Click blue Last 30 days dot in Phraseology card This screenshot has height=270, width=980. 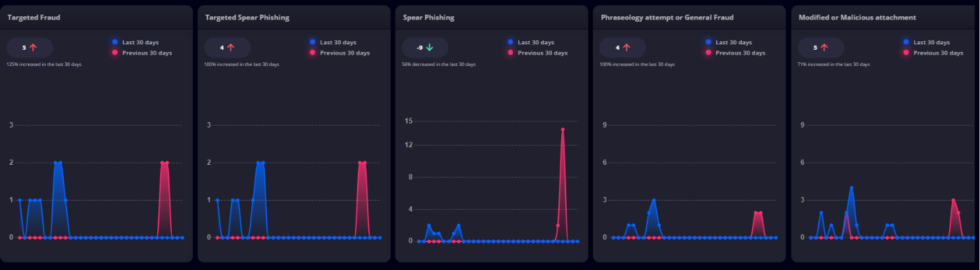(x=709, y=42)
